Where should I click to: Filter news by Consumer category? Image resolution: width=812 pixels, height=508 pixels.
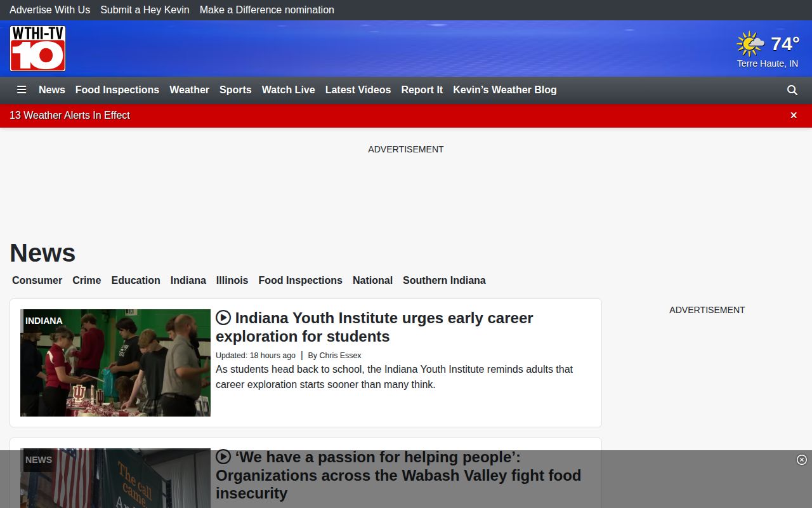(37, 281)
